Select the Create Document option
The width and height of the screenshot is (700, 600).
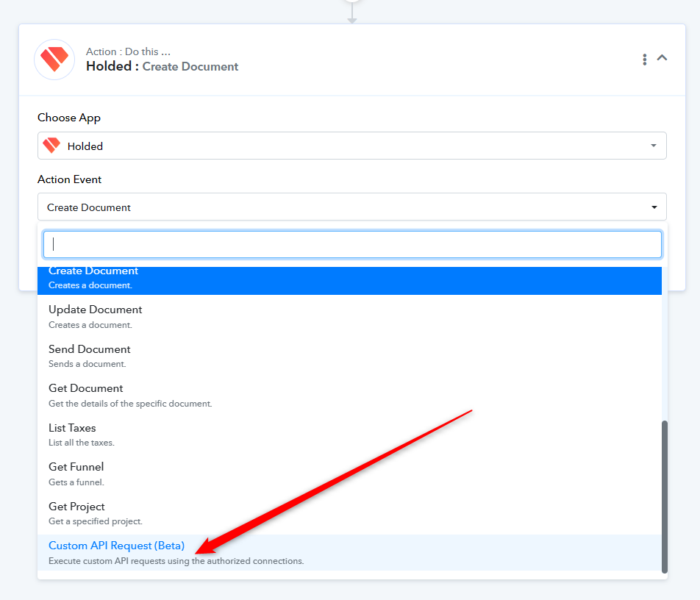[x=349, y=280]
